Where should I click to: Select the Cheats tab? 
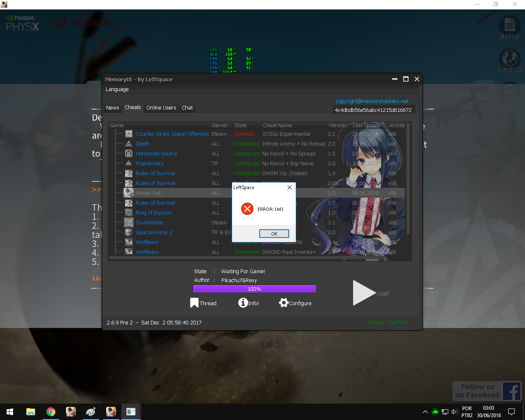pyautogui.click(x=133, y=107)
